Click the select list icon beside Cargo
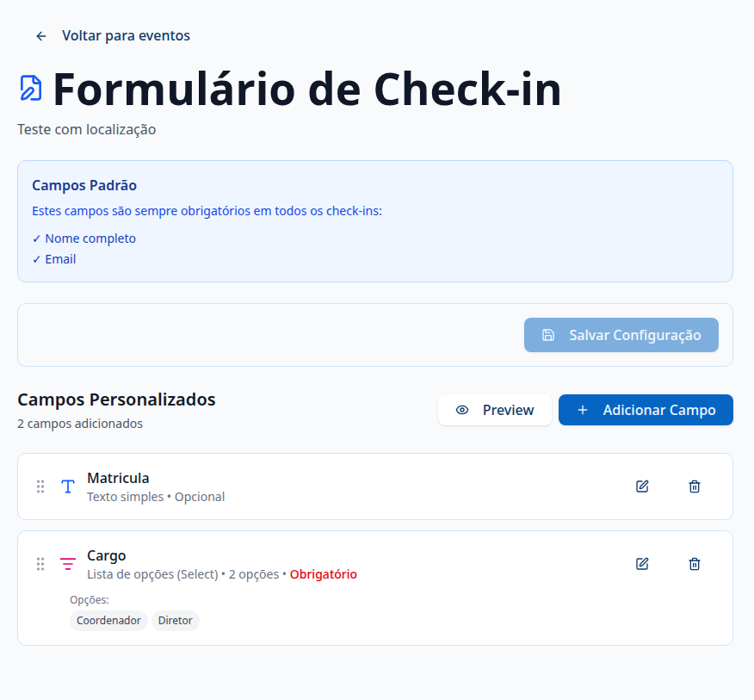754x700 pixels. pyautogui.click(x=67, y=564)
